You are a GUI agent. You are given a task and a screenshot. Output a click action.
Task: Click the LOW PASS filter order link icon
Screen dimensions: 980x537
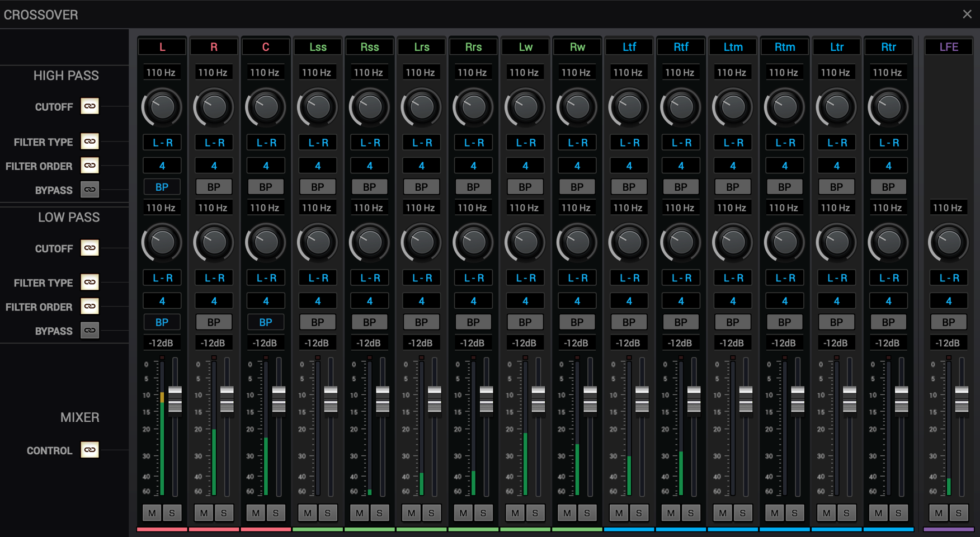tap(89, 306)
